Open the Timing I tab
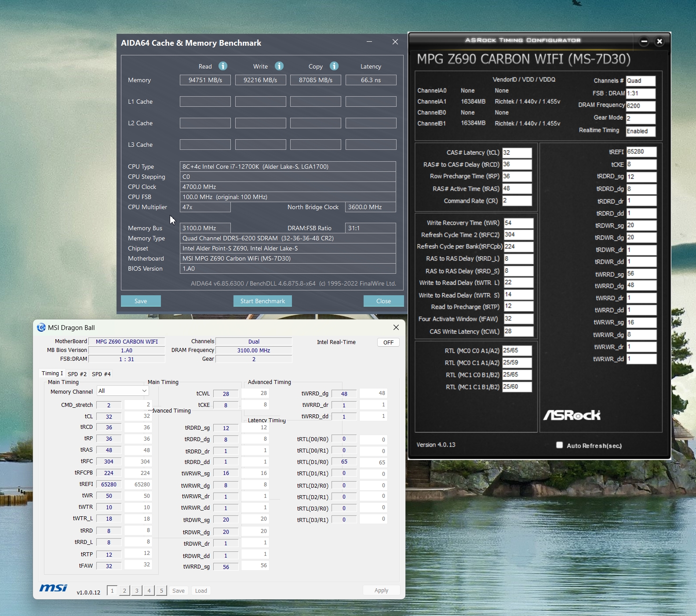This screenshot has height=616, width=696. click(x=52, y=373)
